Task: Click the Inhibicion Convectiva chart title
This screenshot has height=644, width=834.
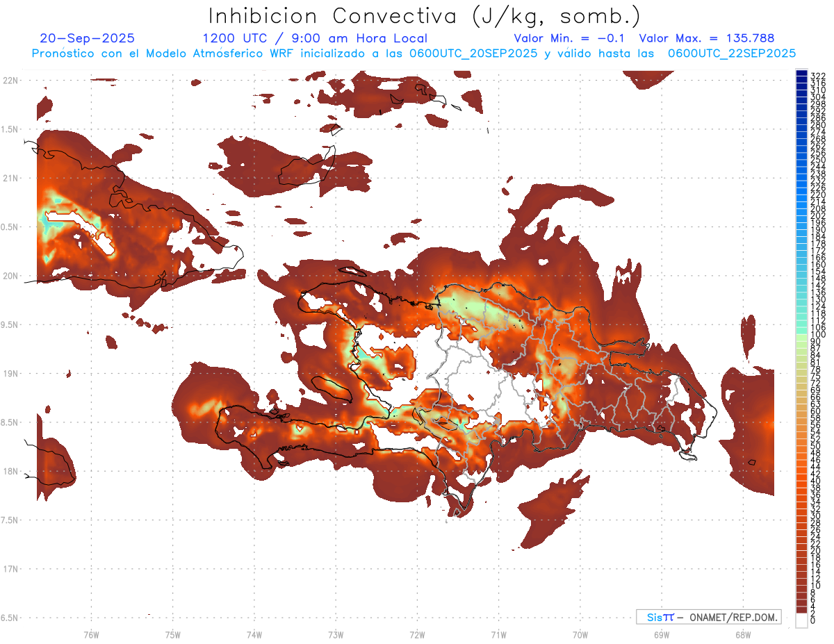Action: [424, 15]
